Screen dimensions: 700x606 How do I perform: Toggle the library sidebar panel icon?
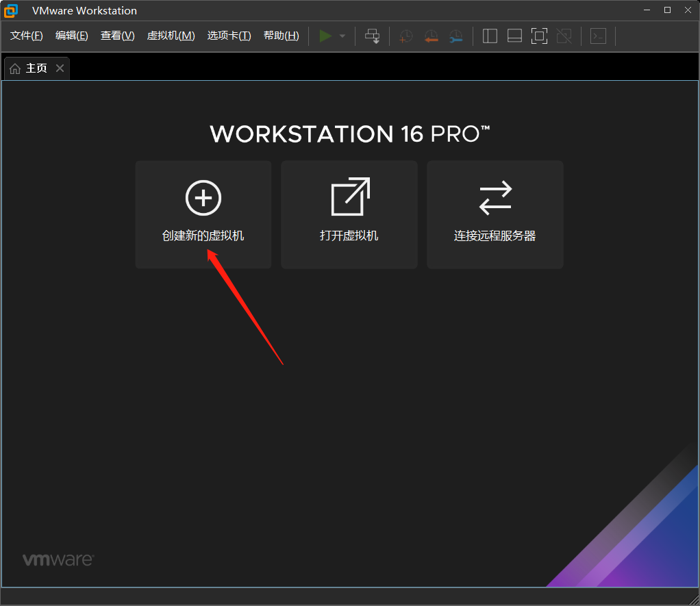pos(490,36)
